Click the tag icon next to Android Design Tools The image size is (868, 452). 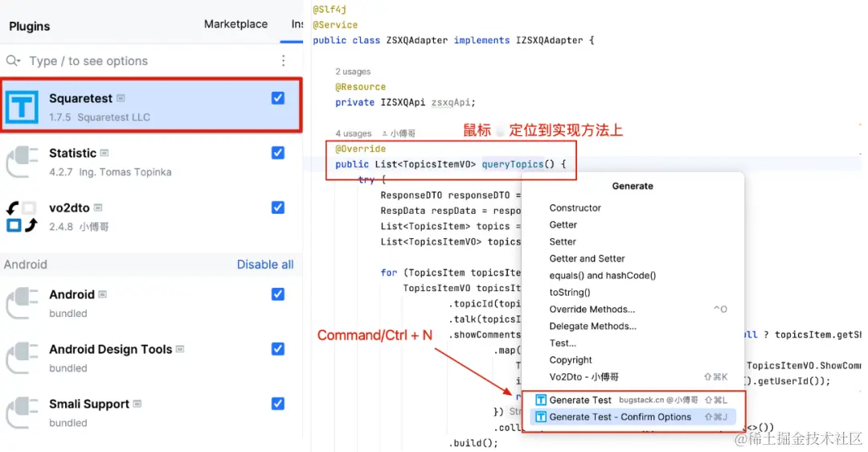180,349
